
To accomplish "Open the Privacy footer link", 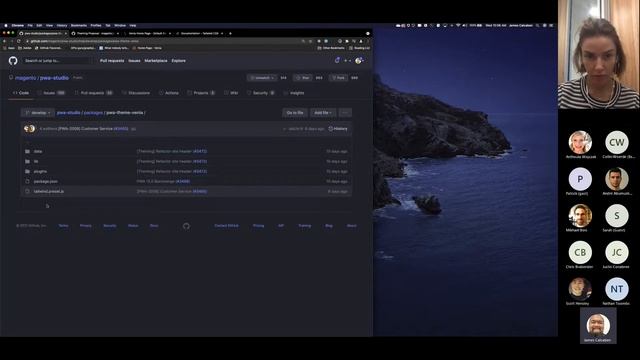I will click(x=86, y=226).
